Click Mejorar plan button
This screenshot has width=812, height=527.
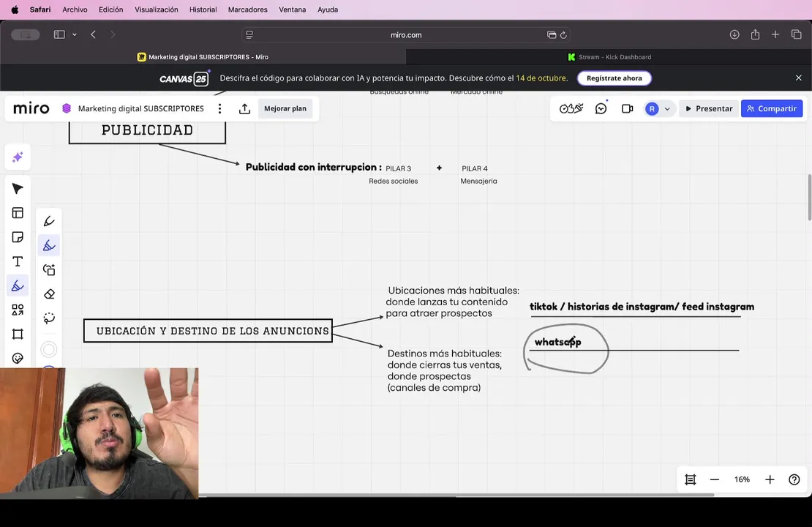click(285, 108)
